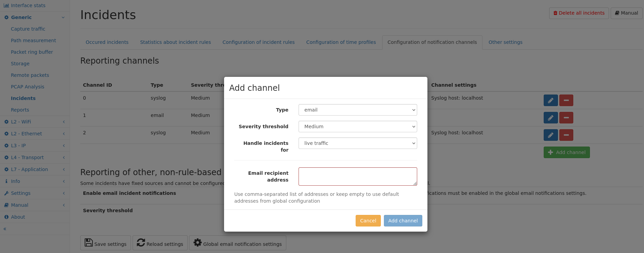Collapse the Generic sidebar section
This screenshot has width=644, height=253.
(35, 17)
